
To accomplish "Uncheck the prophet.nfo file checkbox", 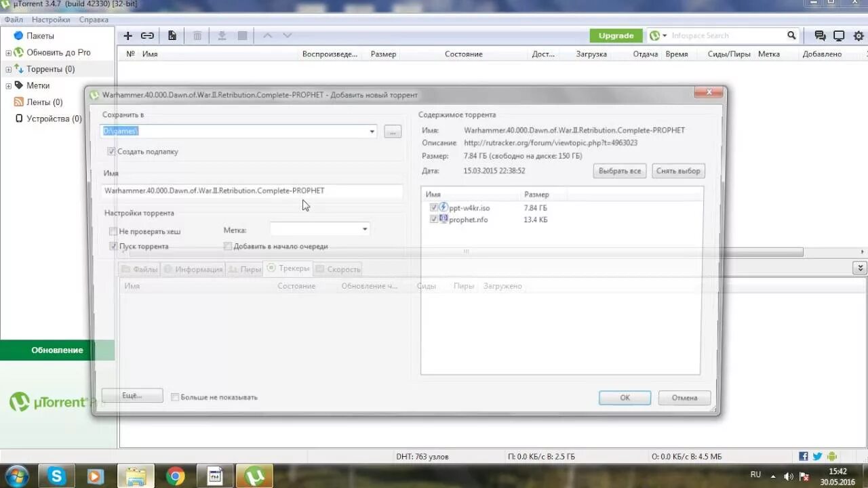I will pos(434,220).
